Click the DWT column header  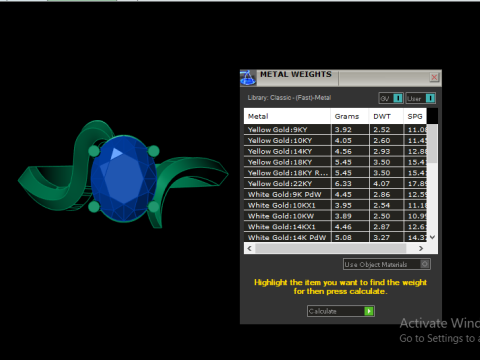pyautogui.click(x=386, y=116)
